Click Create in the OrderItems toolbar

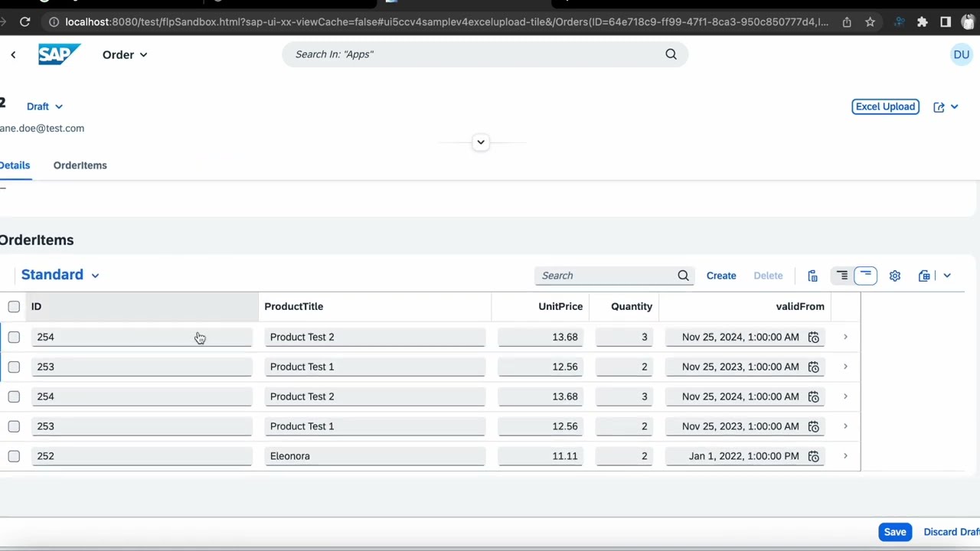point(721,275)
